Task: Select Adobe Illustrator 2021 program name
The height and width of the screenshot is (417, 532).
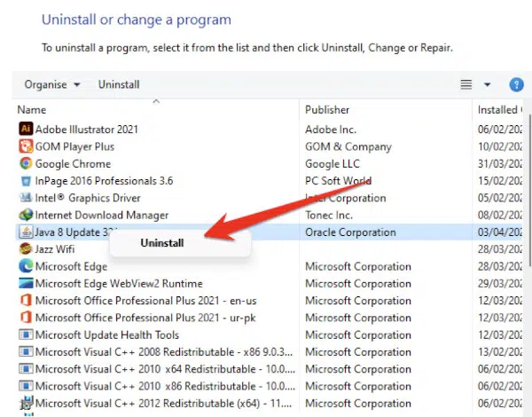Action: (x=87, y=130)
